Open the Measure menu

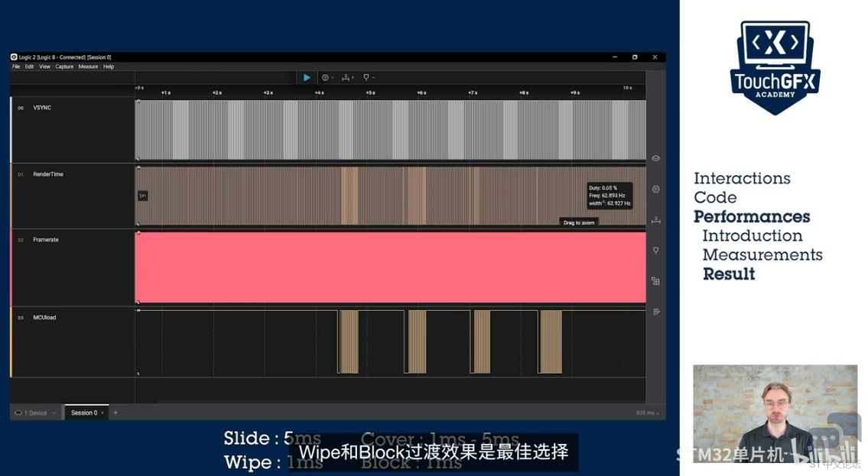(88, 66)
